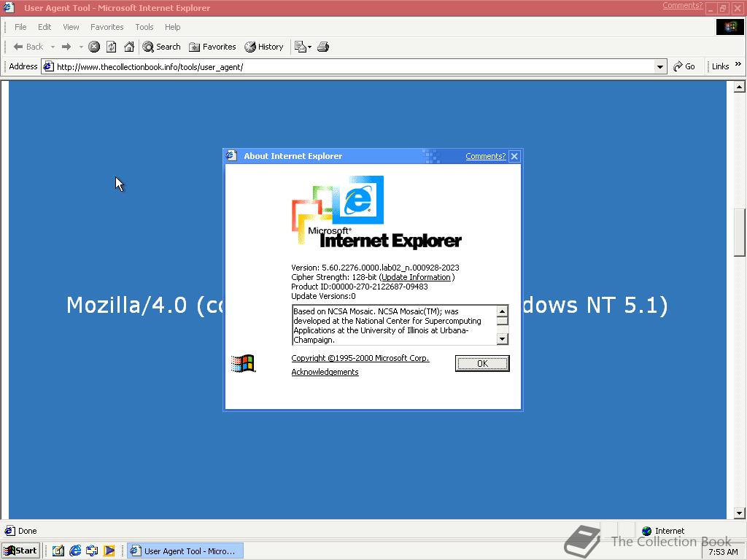
Task: Print the page with printer icon
Action: (323, 47)
